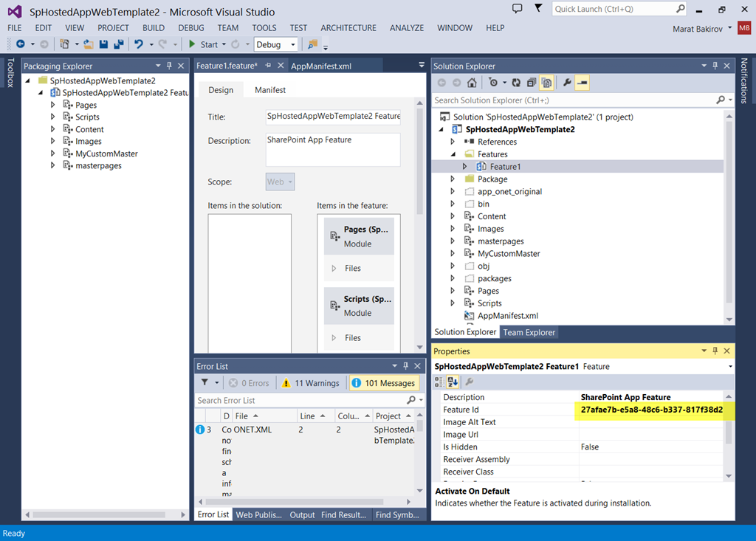Click the Property Pages wrench in Properties panel
Viewport: 756px width, 541px height.
(x=469, y=382)
